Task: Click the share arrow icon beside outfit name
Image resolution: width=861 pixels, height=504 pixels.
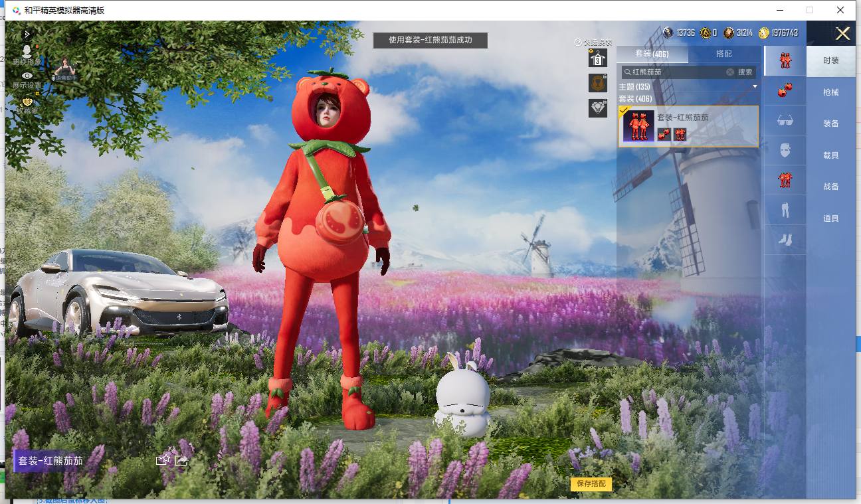Action: pos(181,460)
